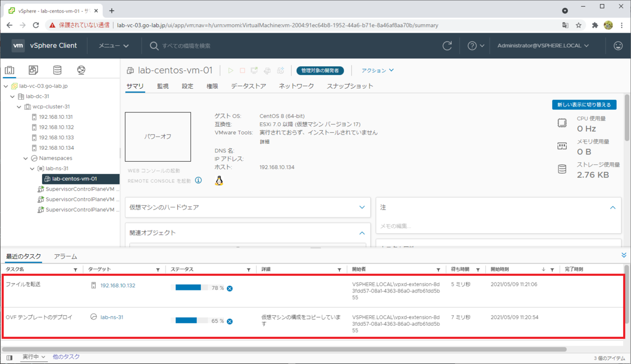631x364 pixels.
Task: Click the 他のタスク link
Action: [66, 357]
